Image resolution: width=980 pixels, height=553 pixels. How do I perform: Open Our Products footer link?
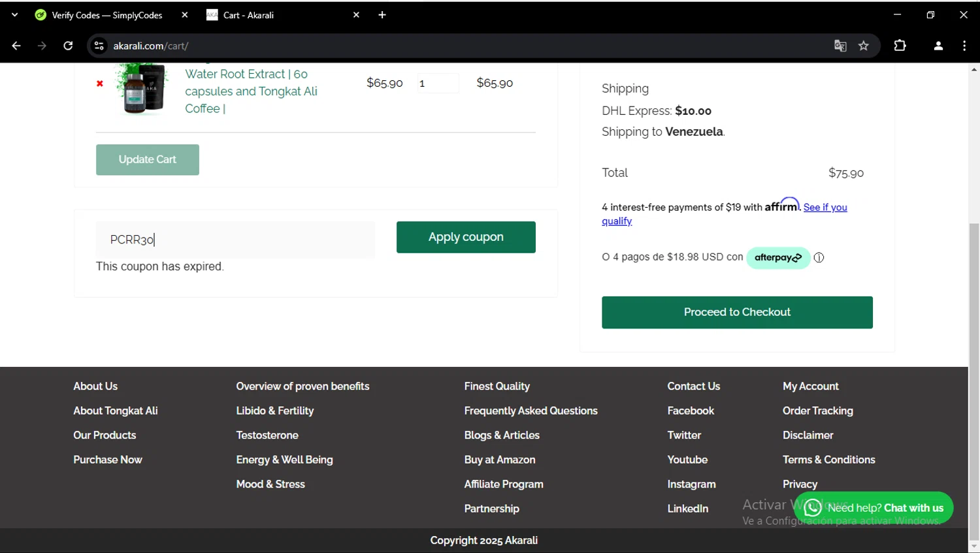click(x=105, y=435)
